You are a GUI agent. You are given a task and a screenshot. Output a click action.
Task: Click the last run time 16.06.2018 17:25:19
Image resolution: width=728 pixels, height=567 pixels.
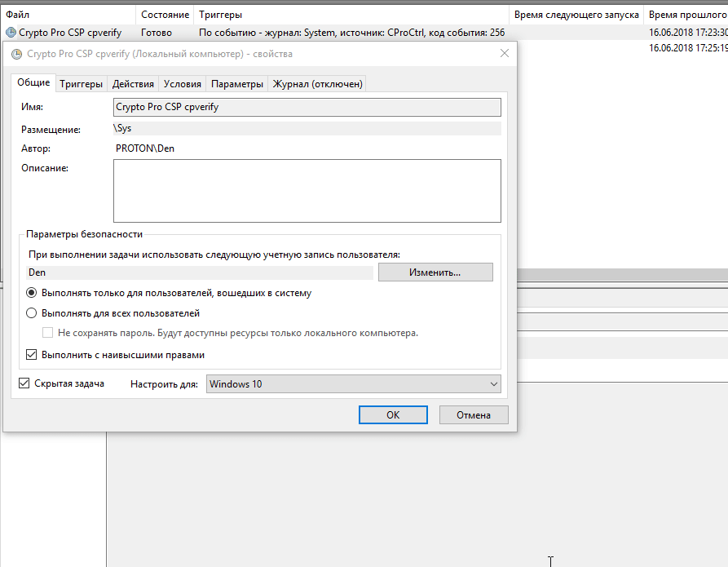pyautogui.click(x=688, y=48)
